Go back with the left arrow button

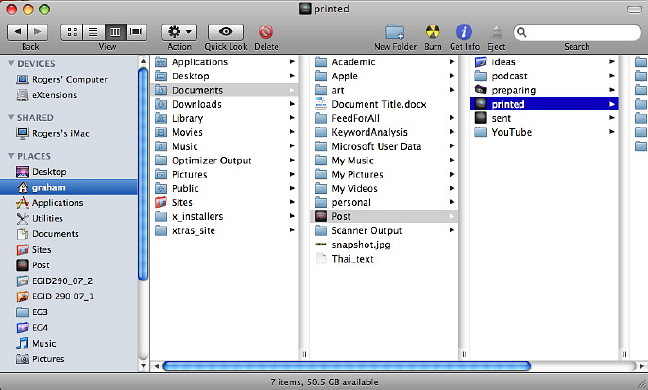[17, 32]
